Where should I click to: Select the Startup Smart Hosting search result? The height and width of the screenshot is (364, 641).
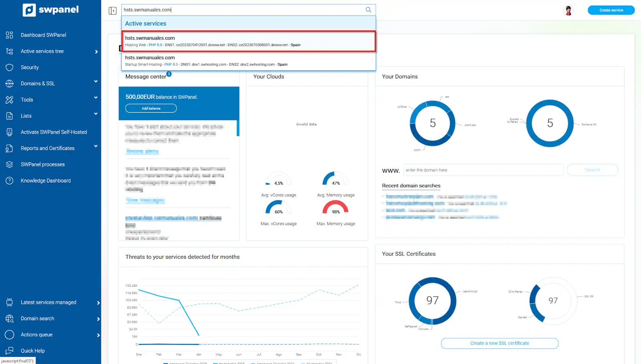(249, 61)
